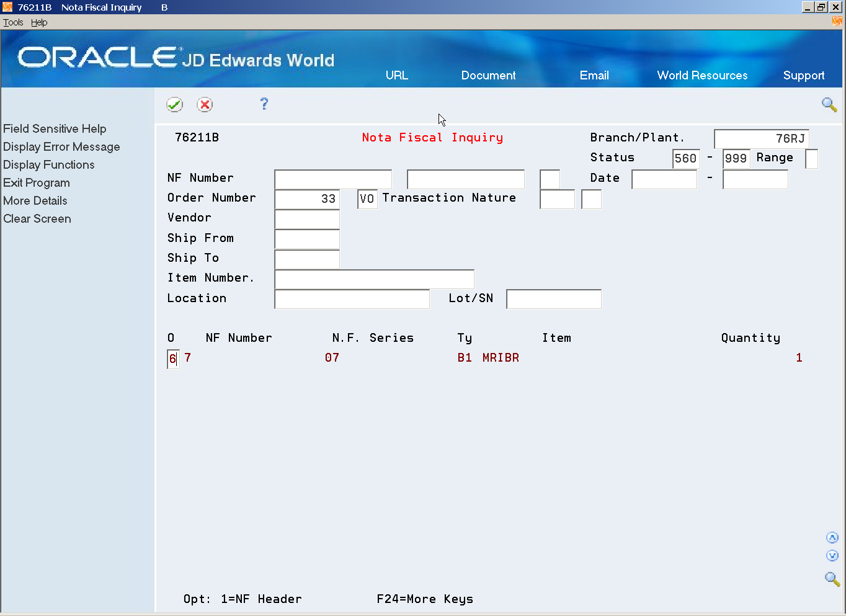Screen dimensions: 846x616
Task: Click the Opt: 1=NF Header text
Action: click(x=243, y=599)
